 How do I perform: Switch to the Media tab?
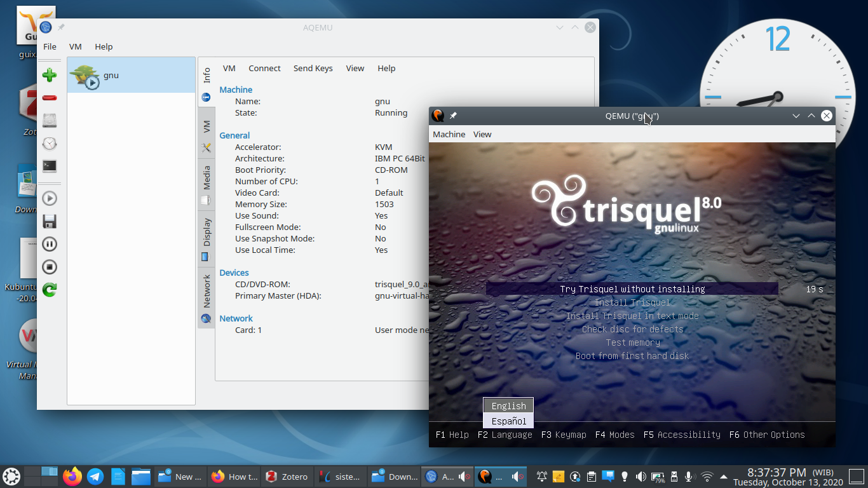pyautogui.click(x=207, y=184)
